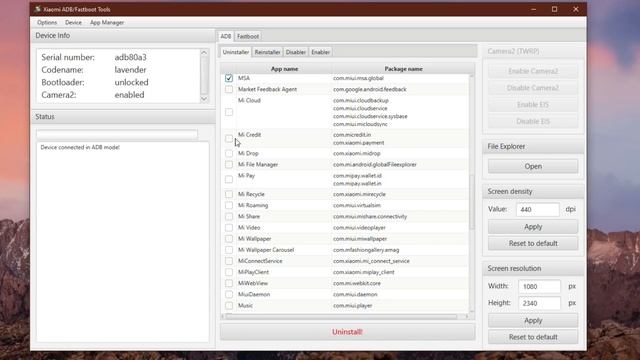This screenshot has width=640, height=360.
Task: Click the resolution Height field
Action: pos(539,303)
